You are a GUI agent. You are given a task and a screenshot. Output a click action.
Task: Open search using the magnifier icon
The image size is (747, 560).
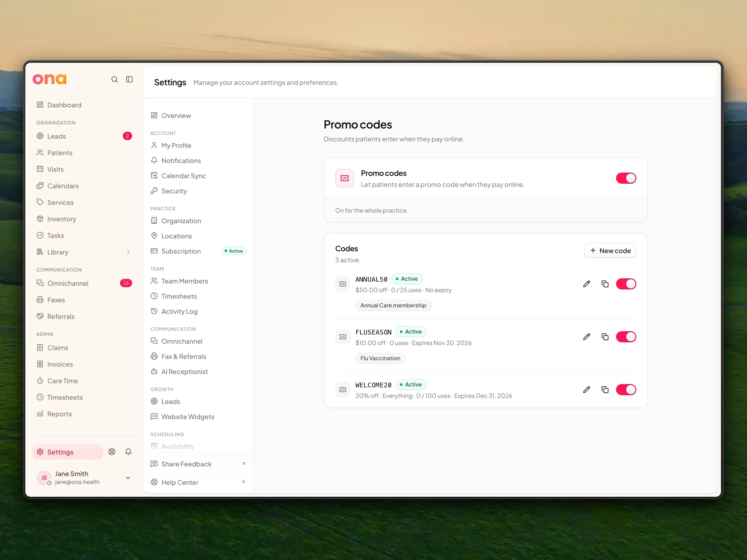click(115, 79)
